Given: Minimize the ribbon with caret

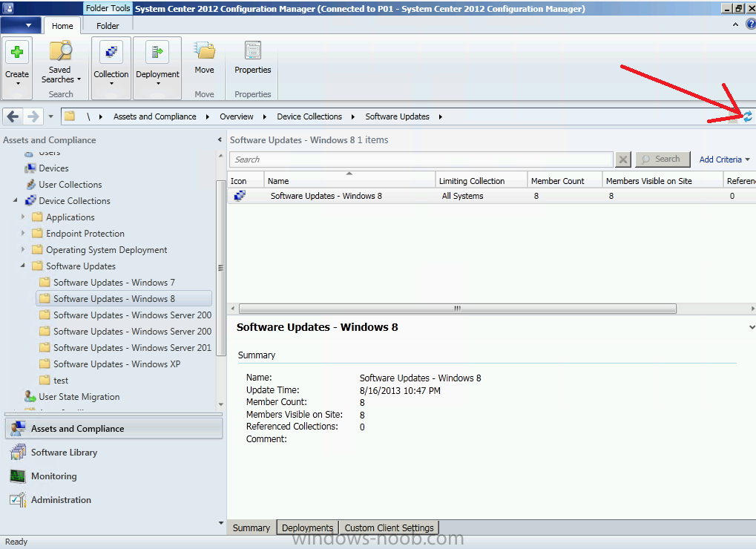Looking at the screenshot, I should click(735, 24).
